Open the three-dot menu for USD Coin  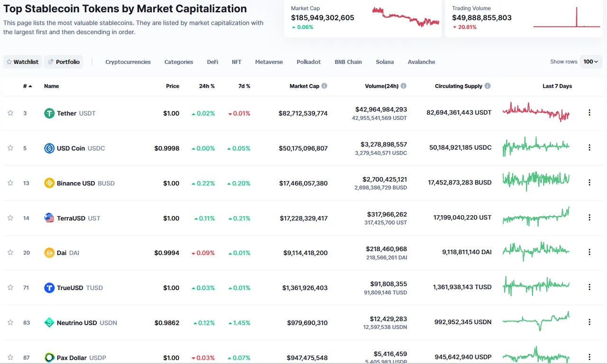(589, 147)
